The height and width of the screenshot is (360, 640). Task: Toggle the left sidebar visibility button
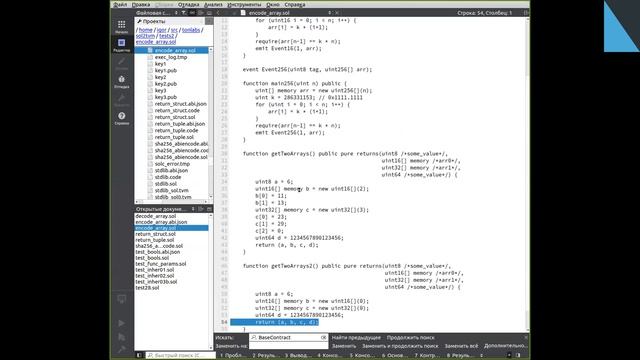pyautogui.click(x=139, y=355)
